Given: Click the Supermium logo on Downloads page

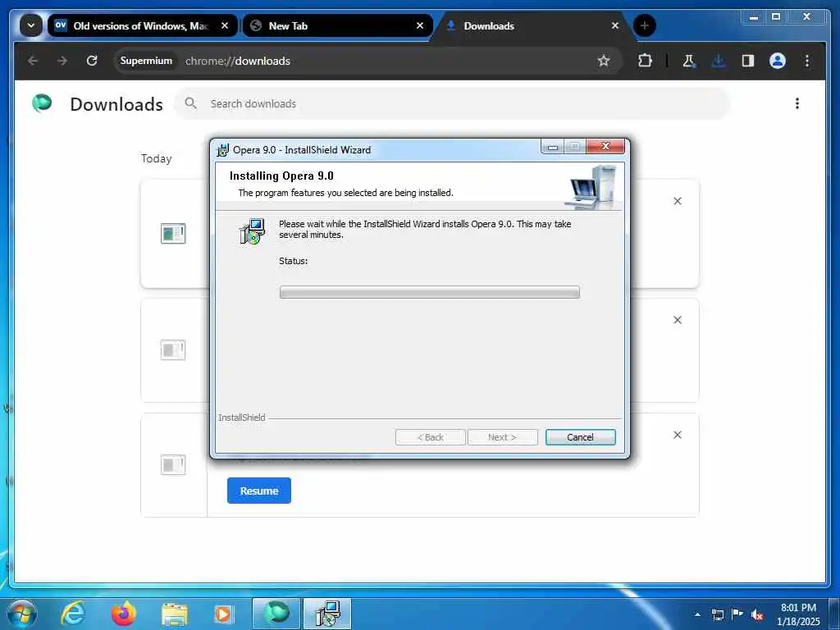Looking at the screenshot, I should 42,103.
